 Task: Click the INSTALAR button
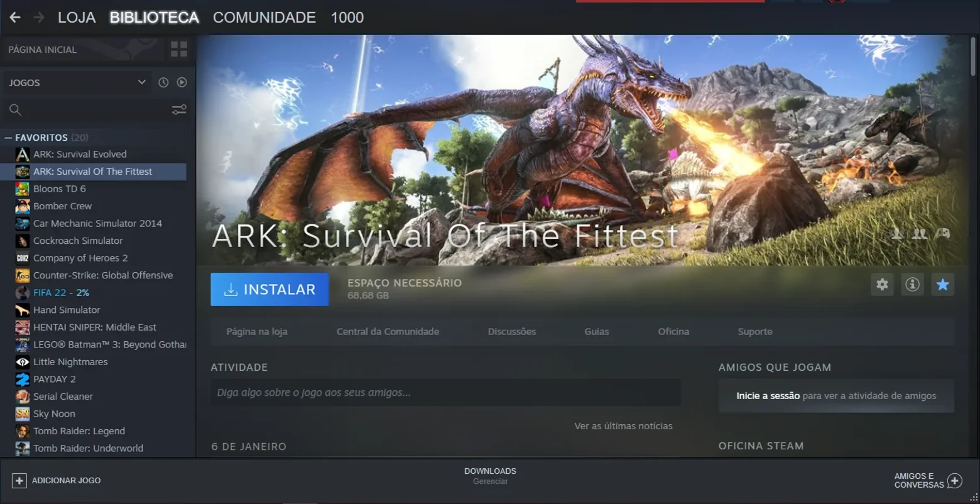(x=269, y=289)
